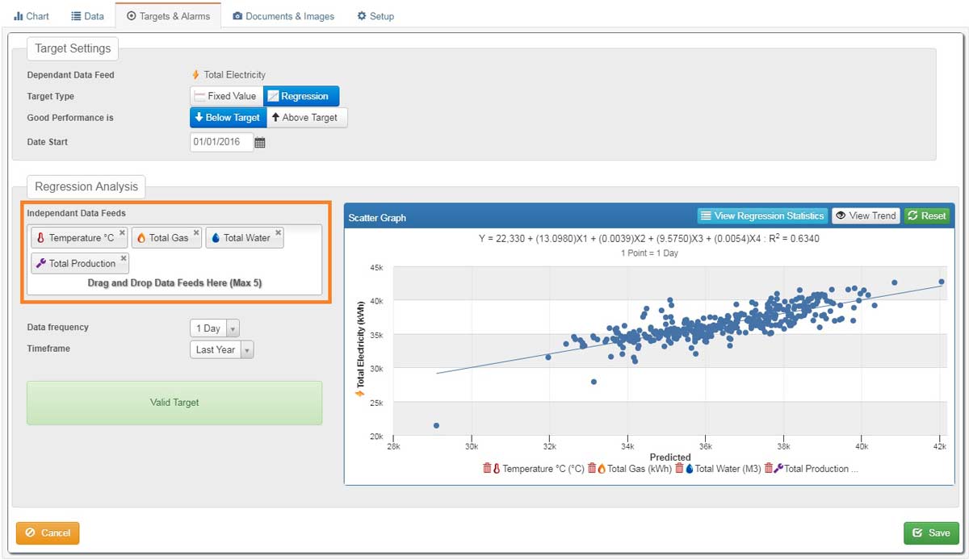
Task: Click the Target Settings section heading
Action: click(x=73, y=48)
